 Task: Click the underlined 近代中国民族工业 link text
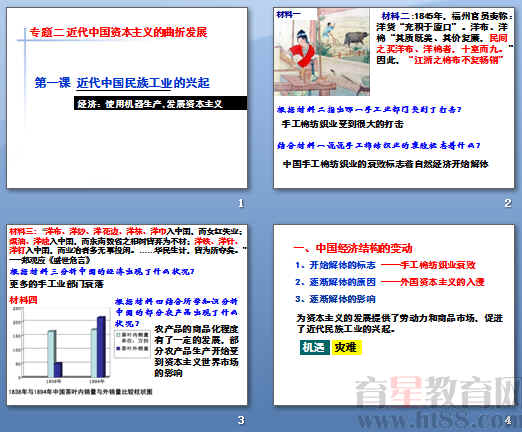pos(124,83)
